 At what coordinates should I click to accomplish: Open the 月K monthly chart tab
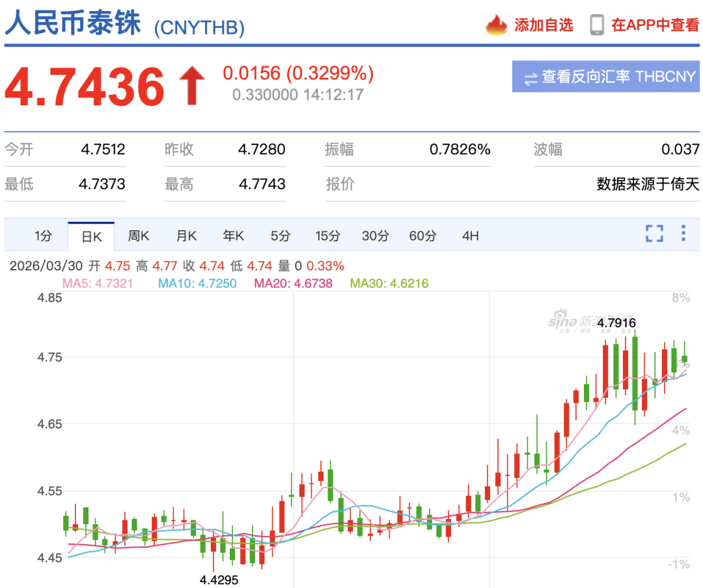pos(186,236)
